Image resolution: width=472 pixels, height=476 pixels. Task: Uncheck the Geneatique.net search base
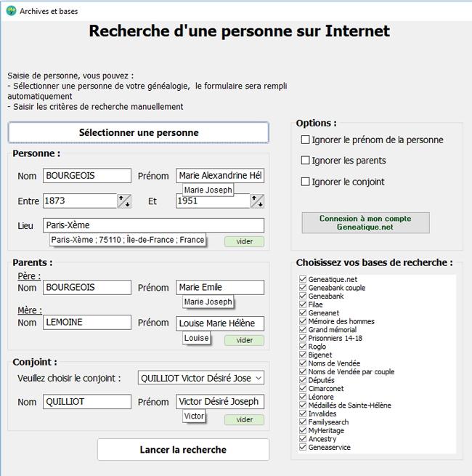[303, 279]
